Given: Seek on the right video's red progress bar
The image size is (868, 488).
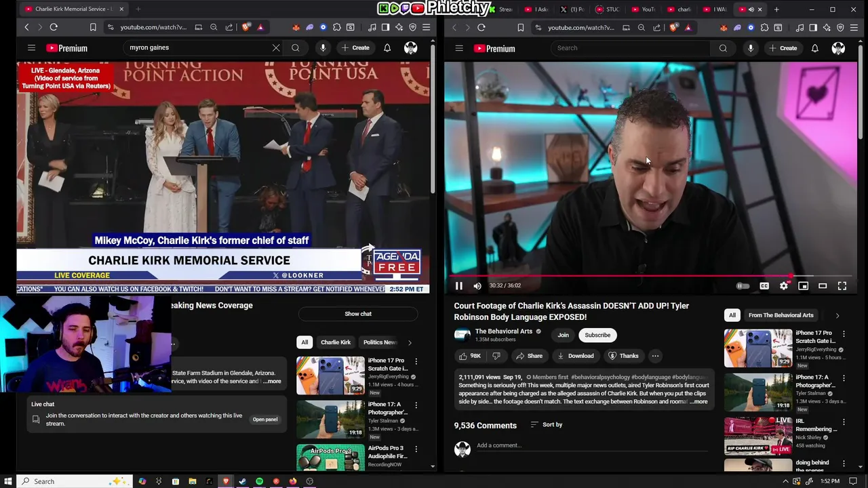Looking at the screenshot, I should pyautogui.click(x=651, y=276).
